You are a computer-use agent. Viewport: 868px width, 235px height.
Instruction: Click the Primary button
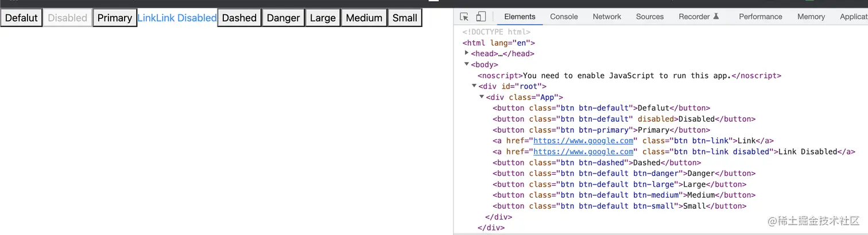115,18
